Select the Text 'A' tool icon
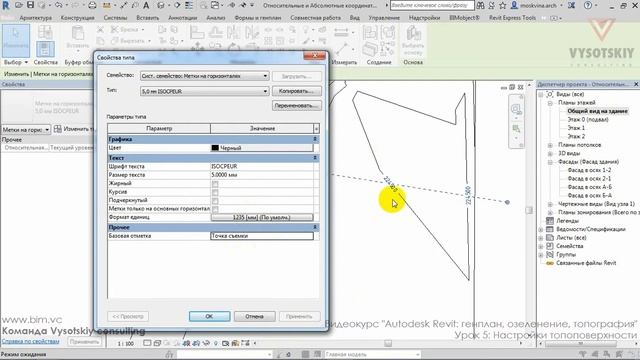 [x=146, y=6]
